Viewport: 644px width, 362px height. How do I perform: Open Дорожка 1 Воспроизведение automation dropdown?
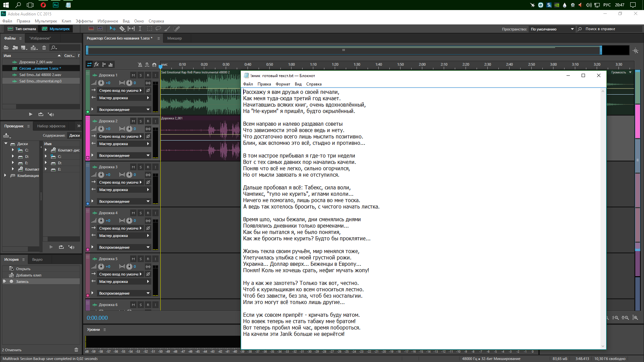[x=124, y=110]
